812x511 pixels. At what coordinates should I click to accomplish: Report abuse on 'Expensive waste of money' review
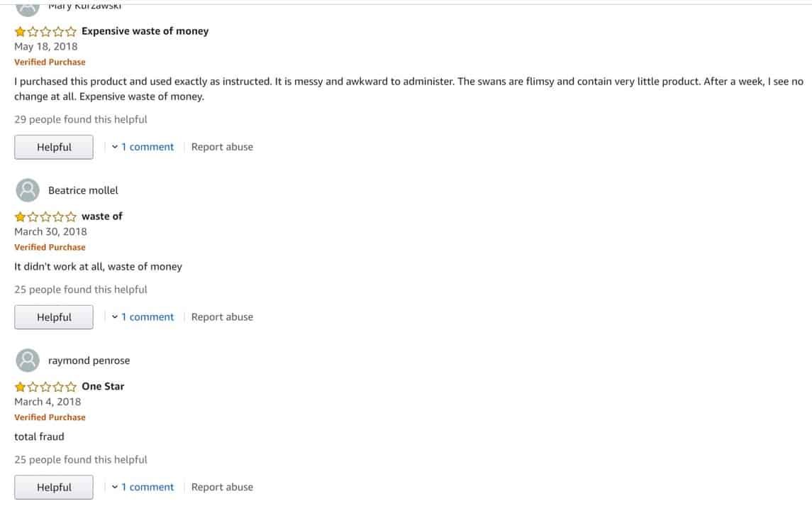click(222, 147)
